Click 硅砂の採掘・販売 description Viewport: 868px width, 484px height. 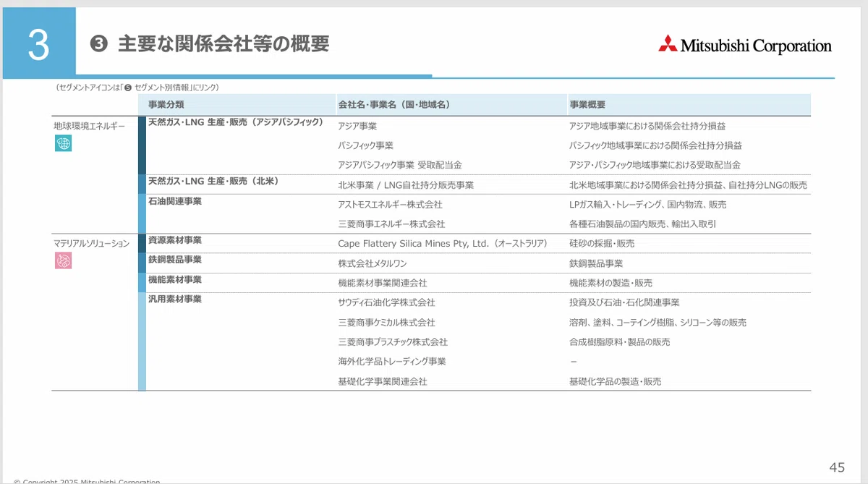click(602, 244)
